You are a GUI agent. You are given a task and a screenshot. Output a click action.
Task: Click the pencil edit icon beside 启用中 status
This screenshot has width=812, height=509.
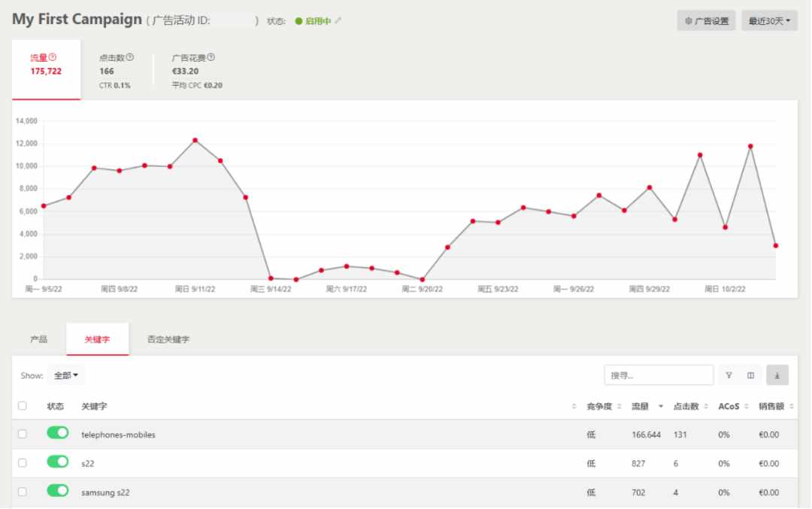tap(338, 21)
